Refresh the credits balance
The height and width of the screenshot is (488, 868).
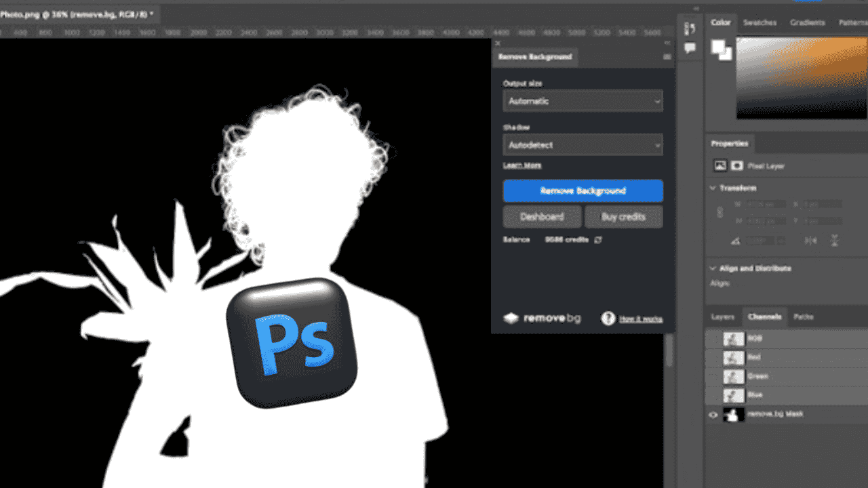(x=598, y=240)
